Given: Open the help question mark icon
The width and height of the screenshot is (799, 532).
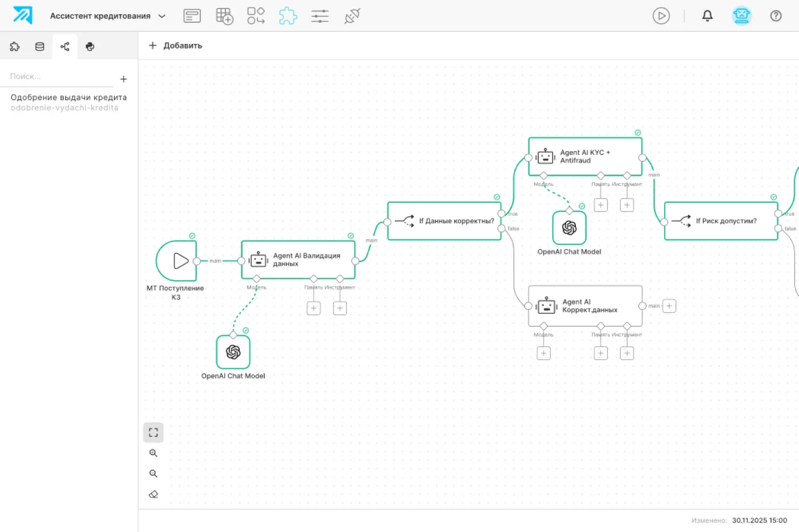Looking at the screenshot, I should point(776,16).
